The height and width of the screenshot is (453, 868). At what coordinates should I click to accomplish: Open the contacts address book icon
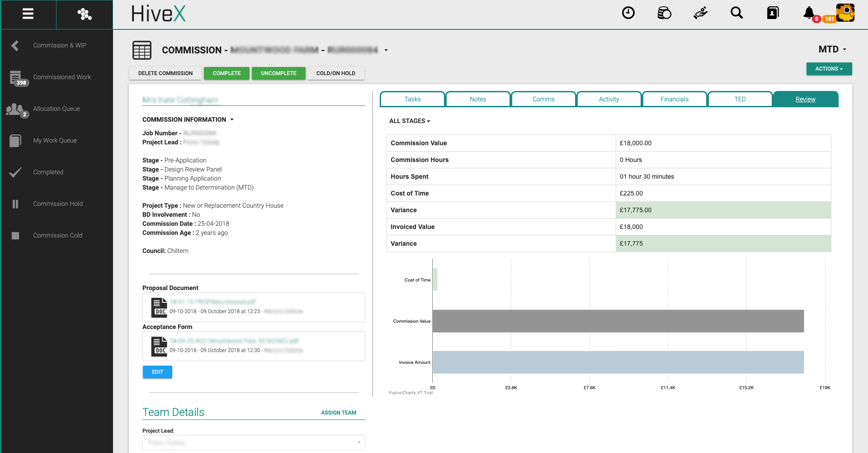(773, 13)
